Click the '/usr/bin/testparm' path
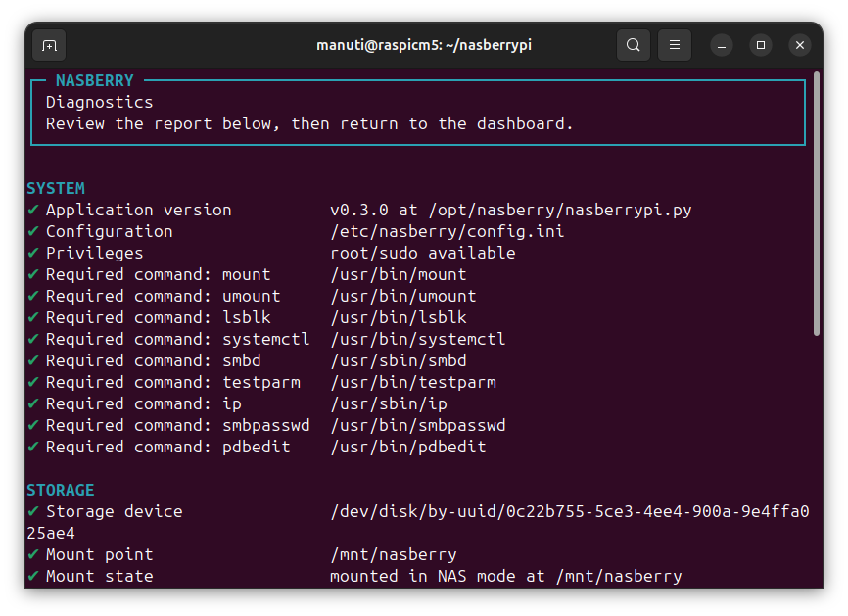Viewport: 848px width, 616px height. pyautogui.click(x=413, y=382)
